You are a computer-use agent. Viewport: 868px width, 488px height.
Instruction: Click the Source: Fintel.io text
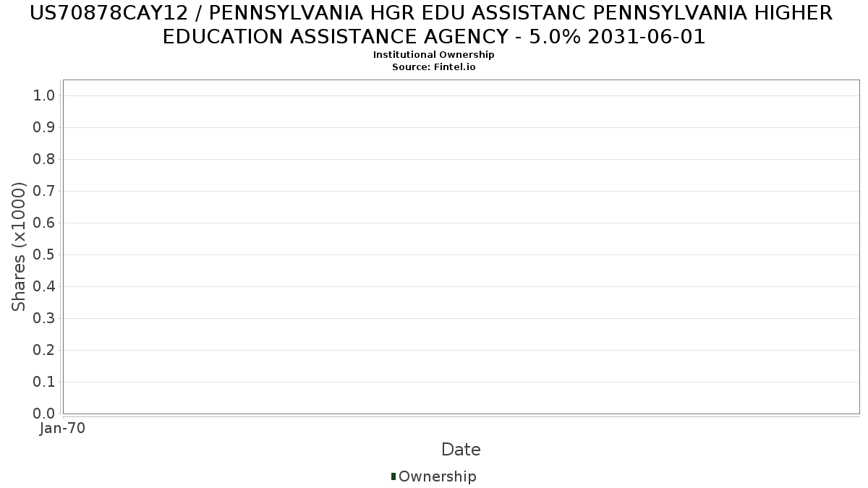pos(434,67)
